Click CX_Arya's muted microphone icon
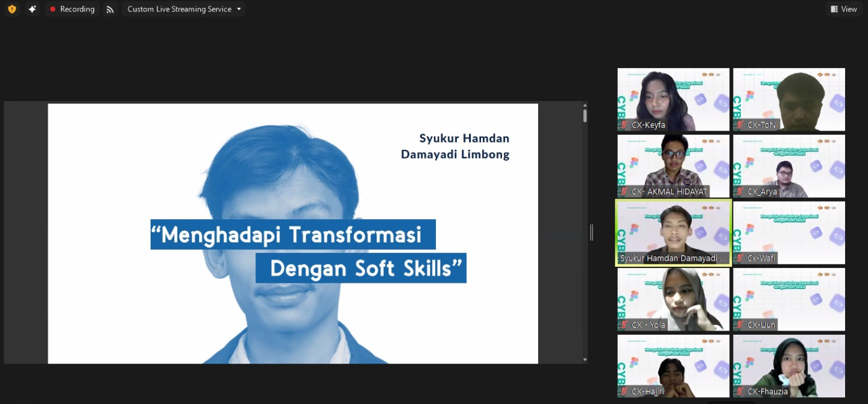Image resolution: width=868 pixels, height=404 pixels. click(x=741, y=191)
